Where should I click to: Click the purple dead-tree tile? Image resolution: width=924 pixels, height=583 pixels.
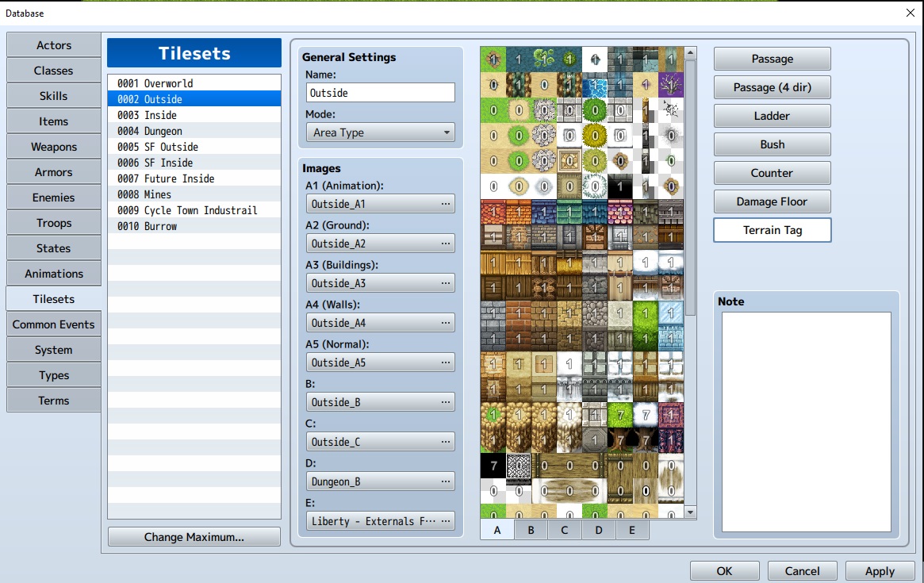coord(671,84)
